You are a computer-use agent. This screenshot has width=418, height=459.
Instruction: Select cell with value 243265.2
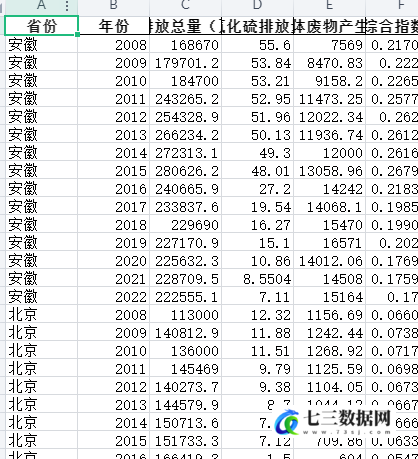[x=185, y=99]
